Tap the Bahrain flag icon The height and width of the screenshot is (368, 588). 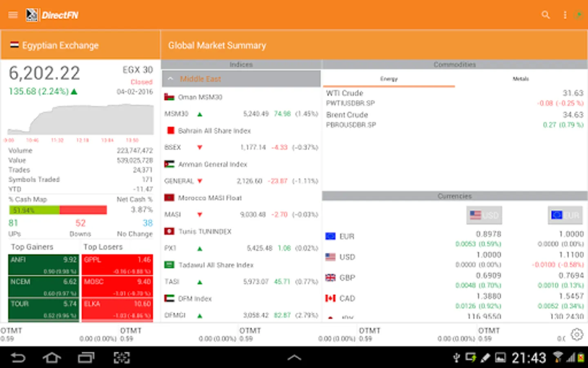(171, 130)
